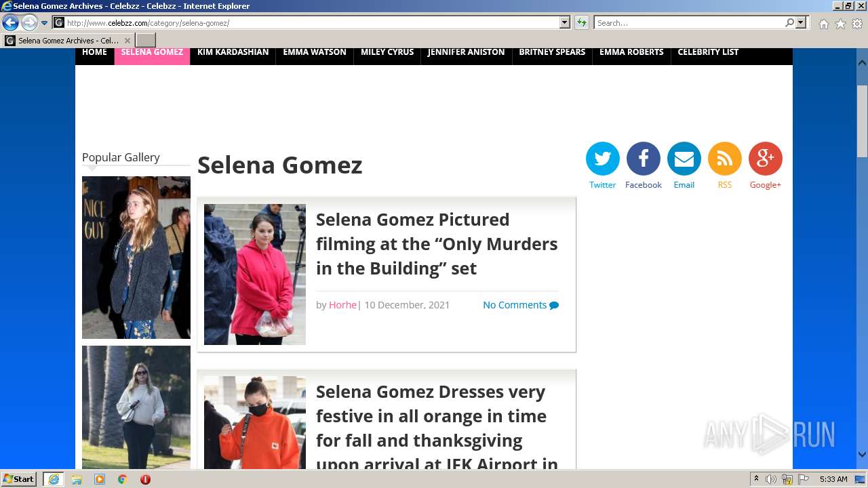The image size is (868, 488).
Task: Click the Google+ text label
Action: [766, 185]
